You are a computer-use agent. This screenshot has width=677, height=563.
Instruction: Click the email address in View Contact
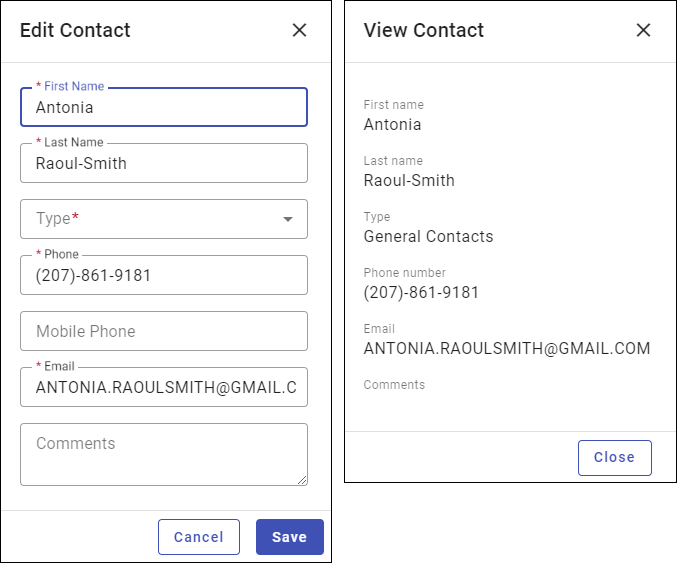pos(507,349)
